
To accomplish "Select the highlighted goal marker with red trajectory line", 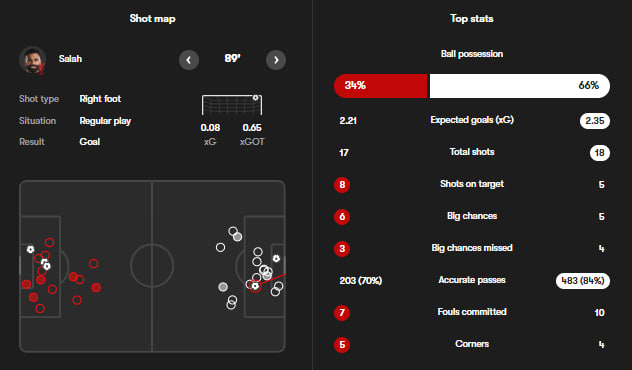I will (x=255, y=286).
